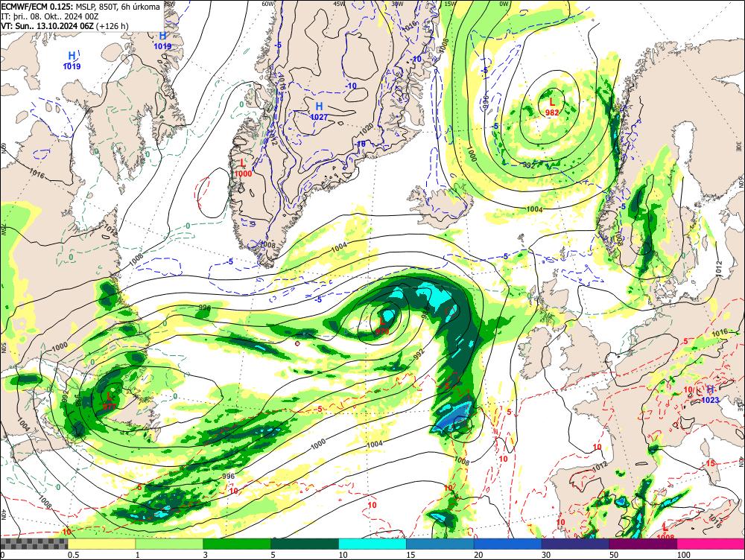Click the 1004 isobar label east of Iceland
The width and height of the screenshot is (745, 560).
[534, 209]
